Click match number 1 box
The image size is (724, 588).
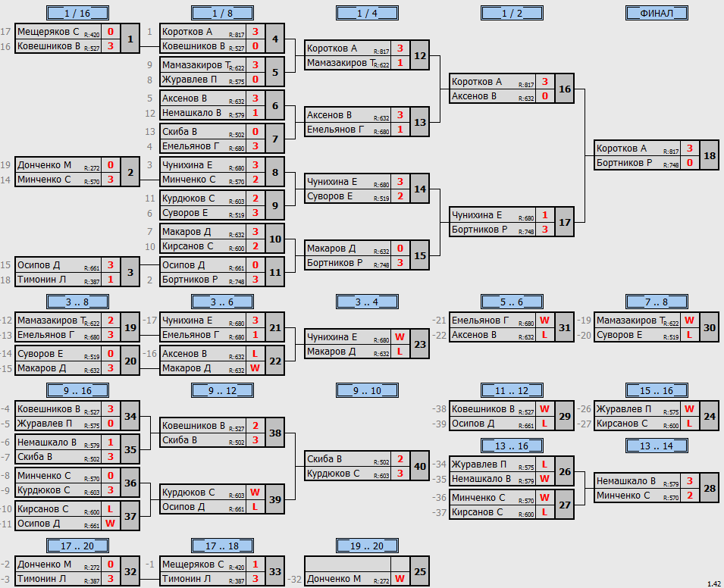[130, 39]
